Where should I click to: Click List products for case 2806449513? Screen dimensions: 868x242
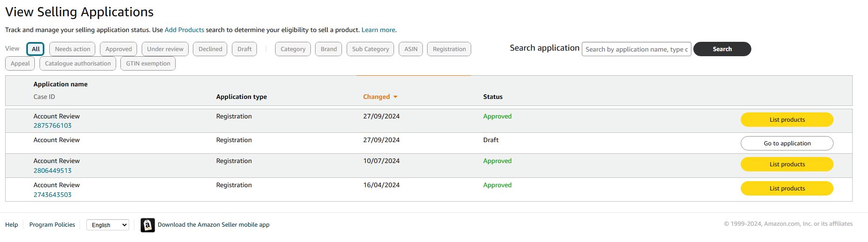787,164
